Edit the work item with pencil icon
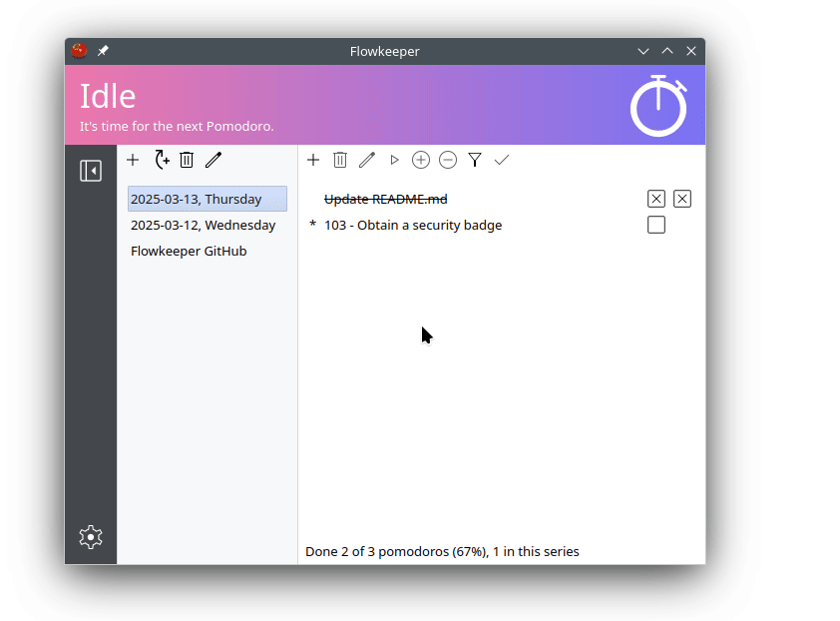Viewport: 840px width, 621px height. (367, 160)
